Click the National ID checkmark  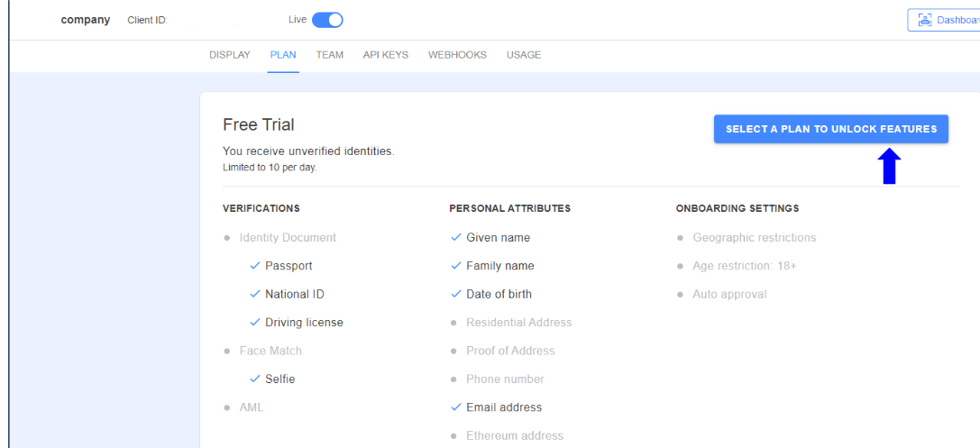(x=254, y=294)
